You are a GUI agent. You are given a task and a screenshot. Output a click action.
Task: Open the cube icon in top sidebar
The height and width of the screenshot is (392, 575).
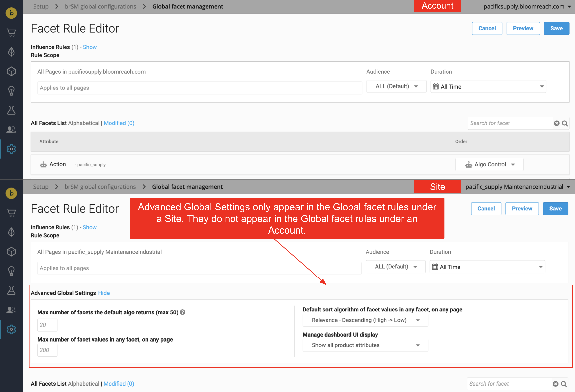(11, 72)
